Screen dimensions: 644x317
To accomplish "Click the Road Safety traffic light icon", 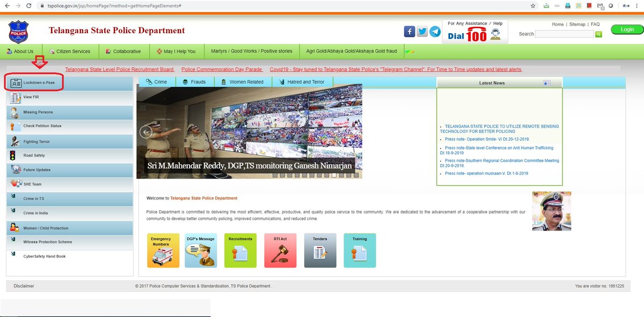I will point(12,156).
